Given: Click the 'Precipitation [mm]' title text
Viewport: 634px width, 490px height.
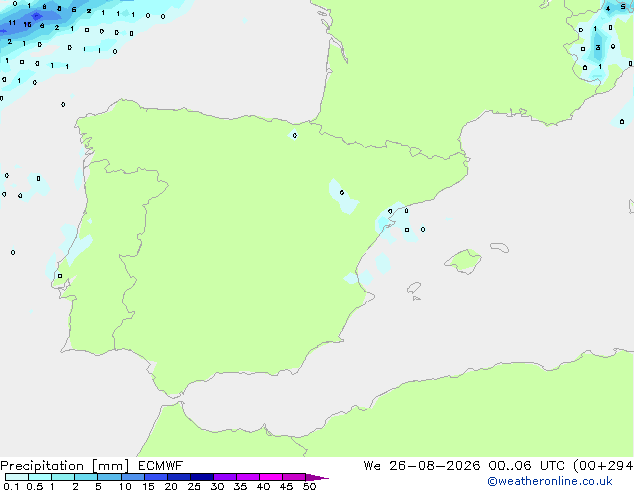Looking at the screenshot, I should point(65,466).
